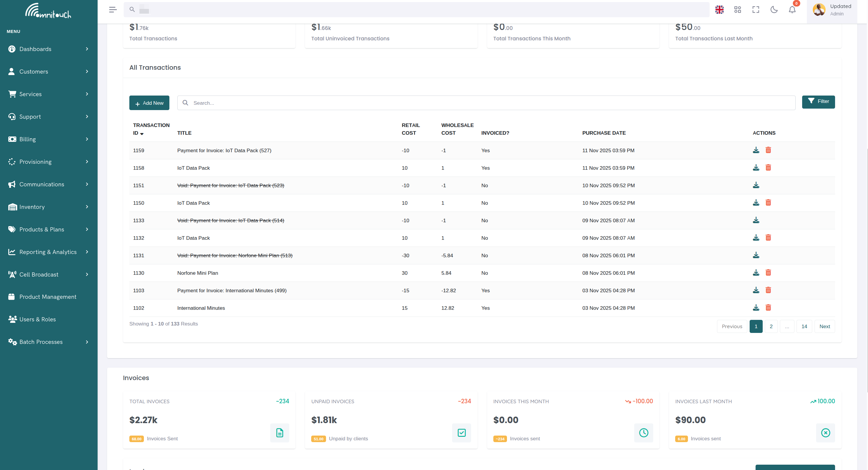
Task: Open the Filter panel button
Action: (x=818, y=101)
